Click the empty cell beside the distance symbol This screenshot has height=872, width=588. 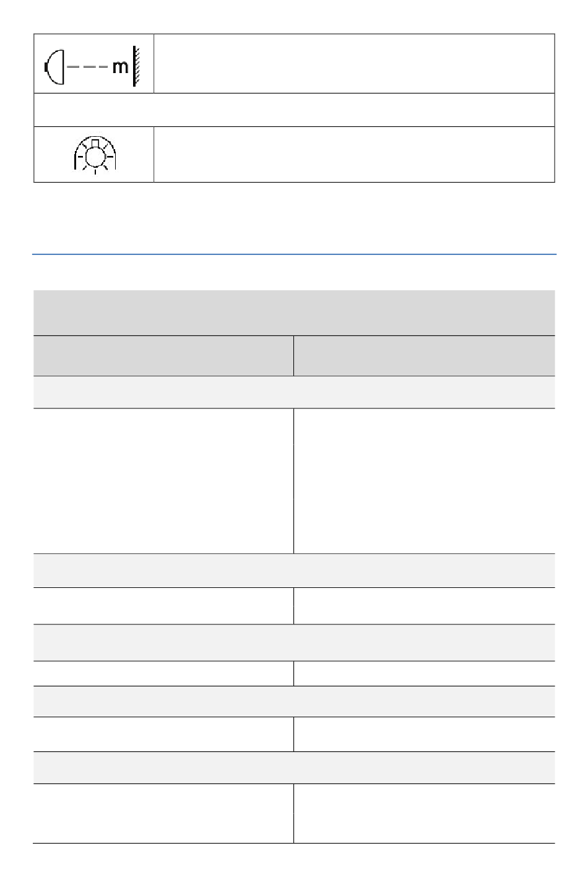[354, 64]
